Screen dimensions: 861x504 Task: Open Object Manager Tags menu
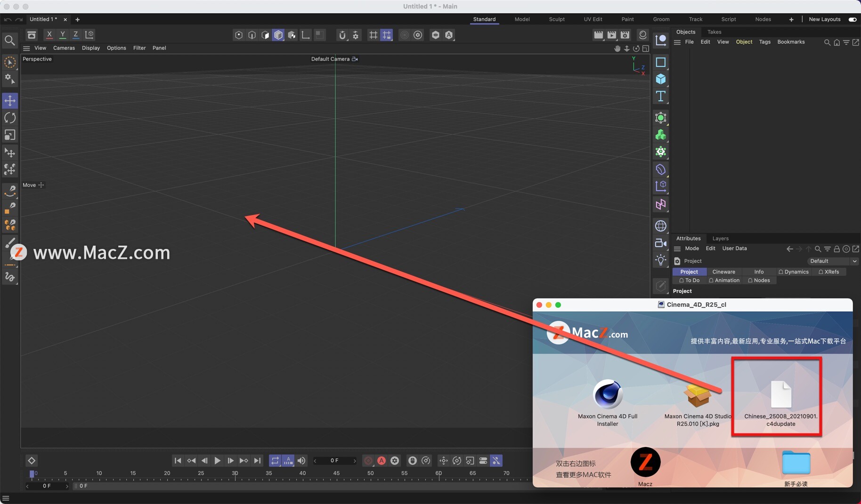[765, 42]
